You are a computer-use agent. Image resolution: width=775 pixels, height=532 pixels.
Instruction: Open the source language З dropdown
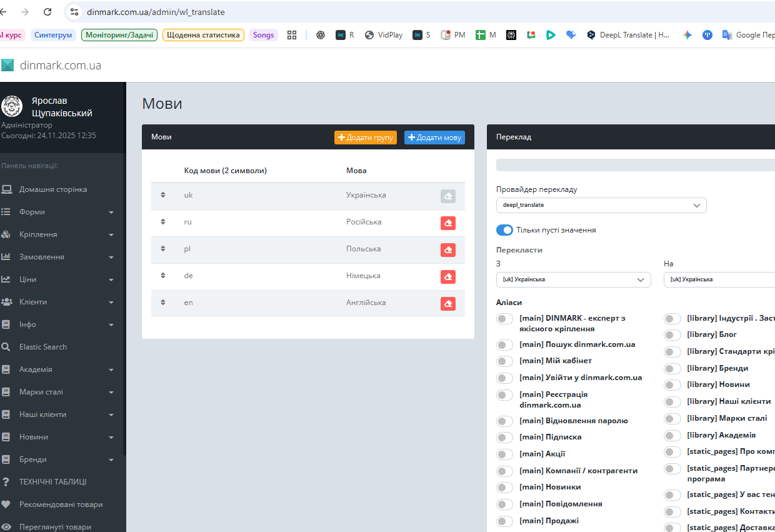point(574,279)
